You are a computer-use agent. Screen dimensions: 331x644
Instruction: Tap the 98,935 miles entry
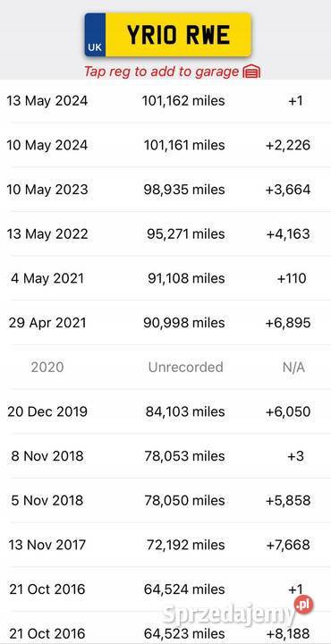184,190
